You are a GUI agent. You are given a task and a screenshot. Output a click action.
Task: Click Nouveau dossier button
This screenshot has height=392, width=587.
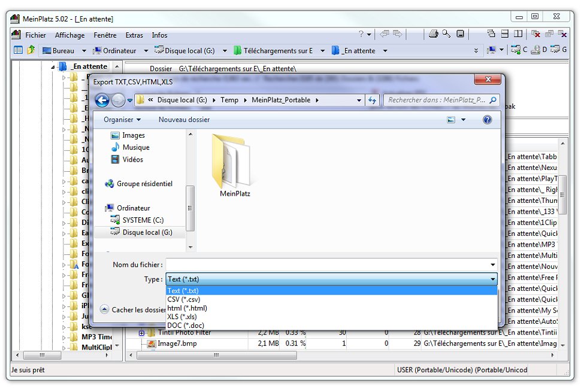click(184, 120)
